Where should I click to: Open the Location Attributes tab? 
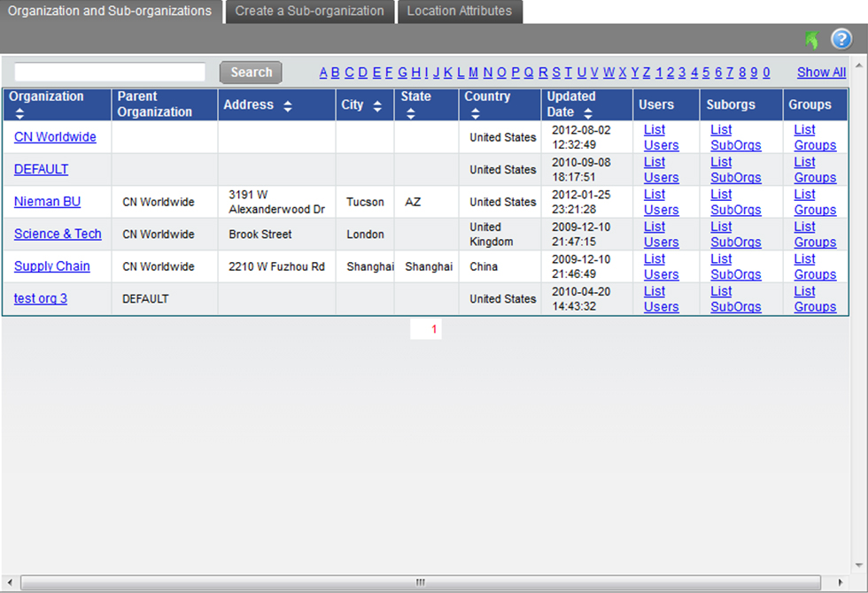point(459,12)
